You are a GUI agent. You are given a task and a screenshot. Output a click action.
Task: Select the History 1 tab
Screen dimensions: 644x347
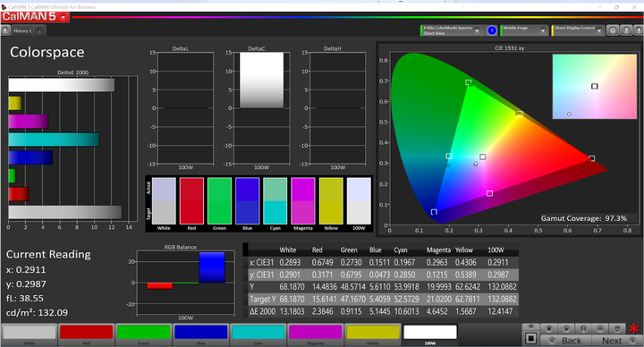point(22,30)
